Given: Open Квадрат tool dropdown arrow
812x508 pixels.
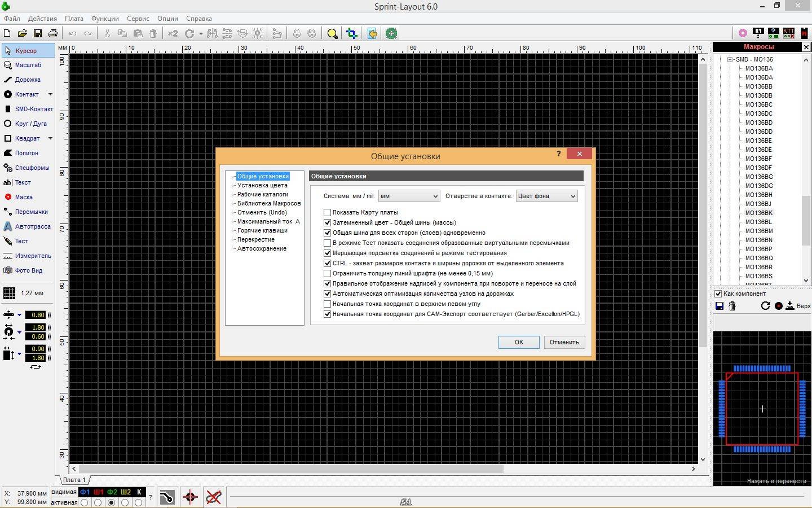Looking at the screenshot, I should coord(50,138).
